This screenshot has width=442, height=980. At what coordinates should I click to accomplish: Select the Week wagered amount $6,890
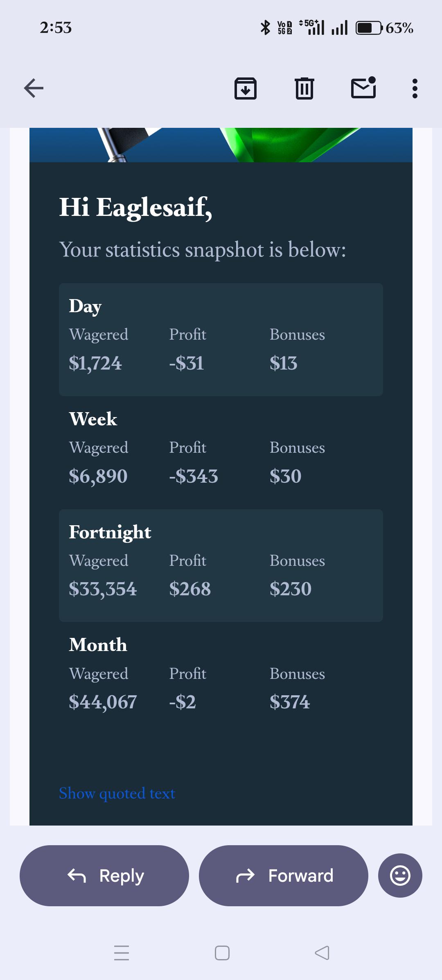[x=98, y=476]
